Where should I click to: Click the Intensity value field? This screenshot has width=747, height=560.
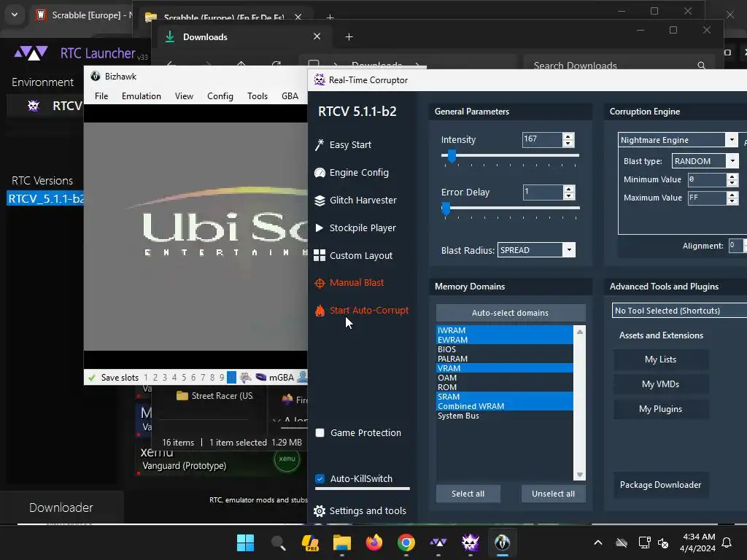(x=542, y=139)
